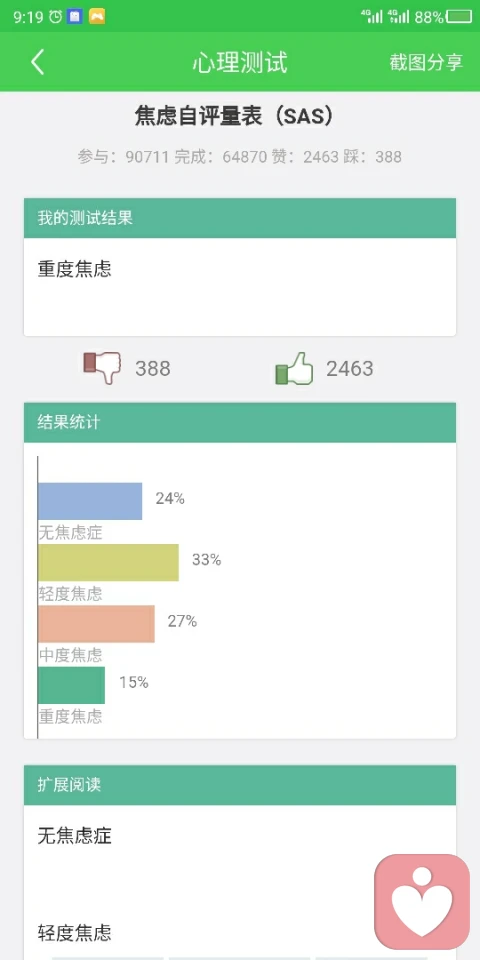Tap the alarm clock status icon
This screenshot has height=960, width=480.
[x=56, y=17]
